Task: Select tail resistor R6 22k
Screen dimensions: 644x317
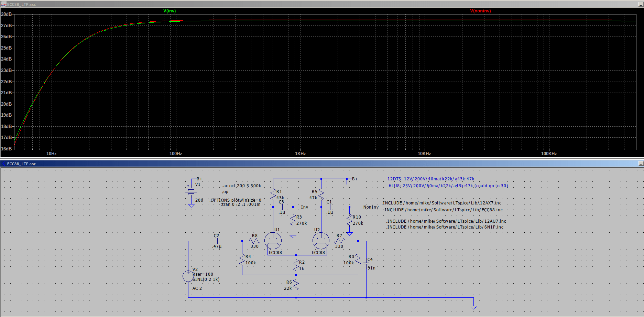Action: click(296, 285)
